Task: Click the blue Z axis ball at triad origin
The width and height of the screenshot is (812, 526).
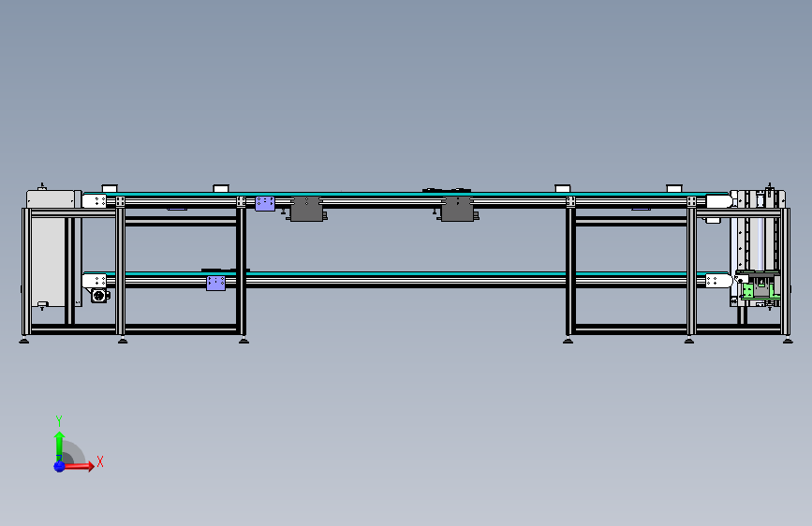Action: tap(59, 466)
